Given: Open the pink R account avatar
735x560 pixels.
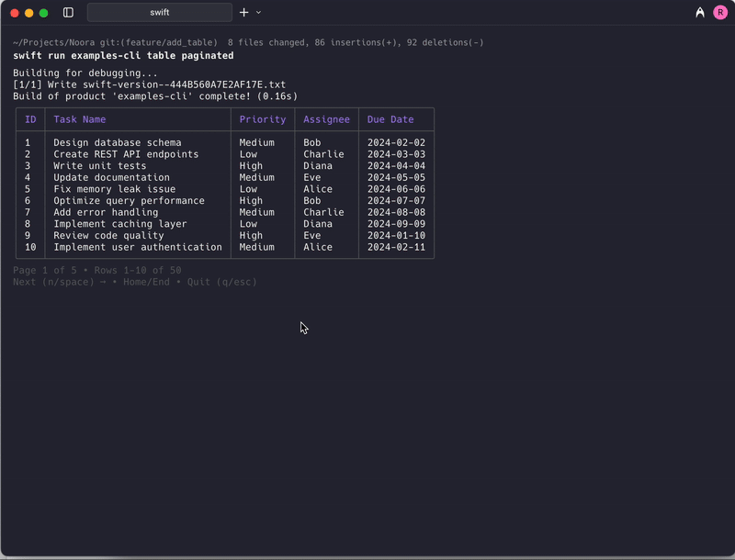Looking at the screenshot, I should 720,12.
